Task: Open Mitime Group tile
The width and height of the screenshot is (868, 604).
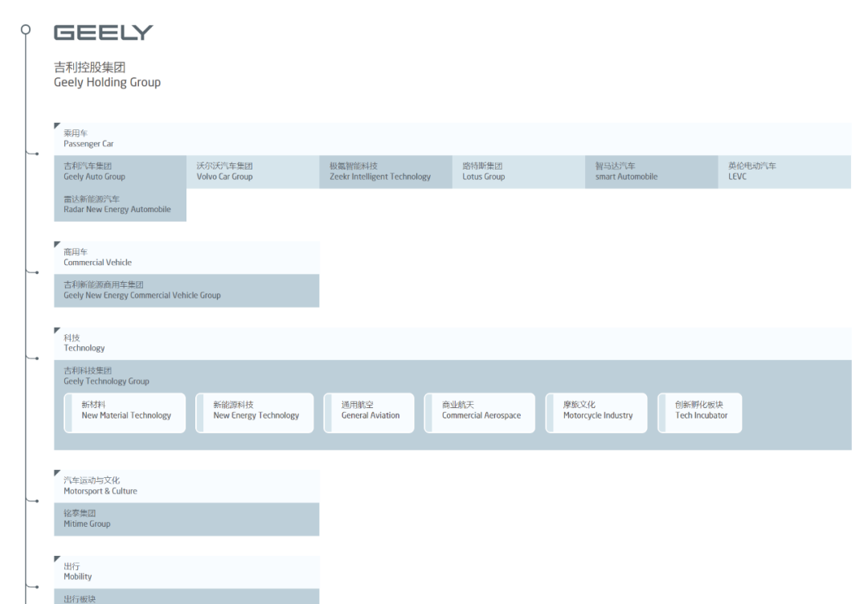Action: pyautogui.click(x=186, y=519)
